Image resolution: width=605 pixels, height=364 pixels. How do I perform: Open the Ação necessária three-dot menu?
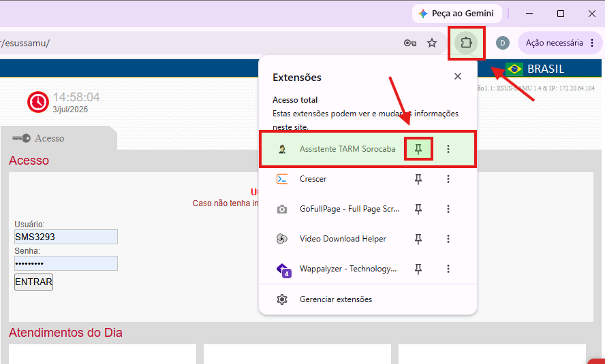[x=592, y=43]
